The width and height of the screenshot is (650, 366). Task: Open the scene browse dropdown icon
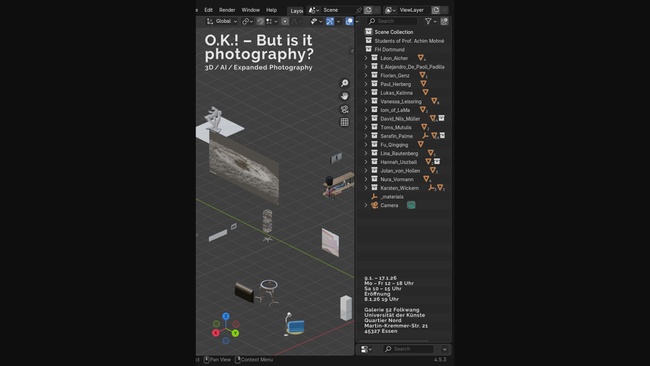(x=313, y=10)
